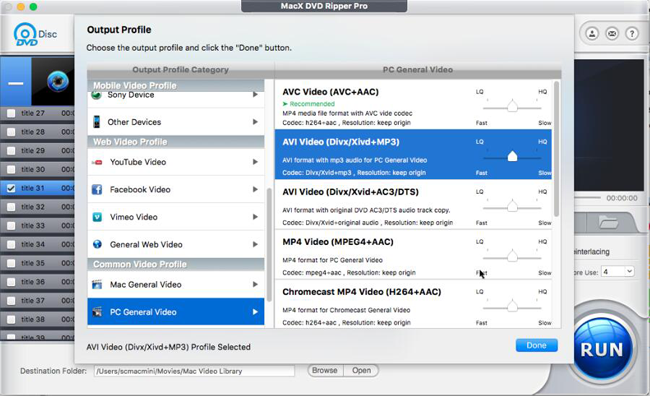Check the title 30 checkbox

(11, 169)
